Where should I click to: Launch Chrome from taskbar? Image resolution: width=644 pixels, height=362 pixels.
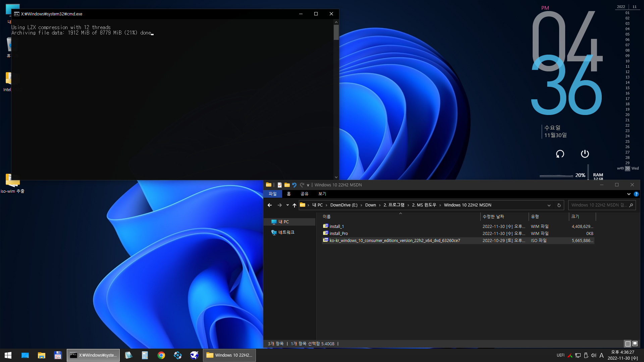pyautogui.click(x=161, y=355)
